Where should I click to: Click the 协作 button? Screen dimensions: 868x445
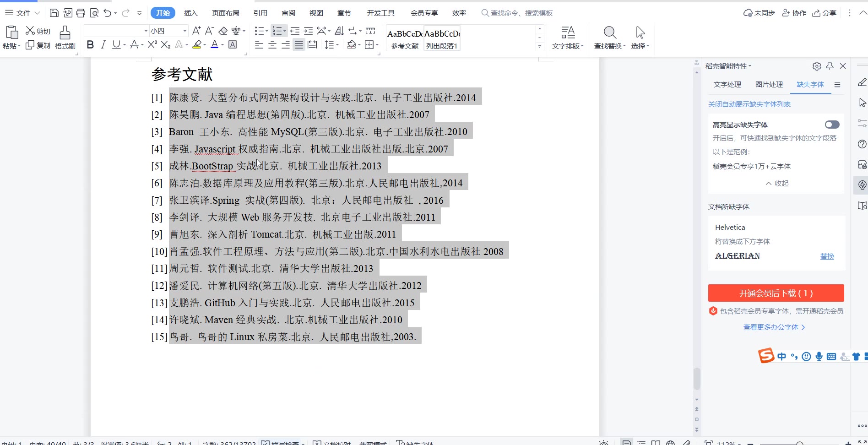794,13
